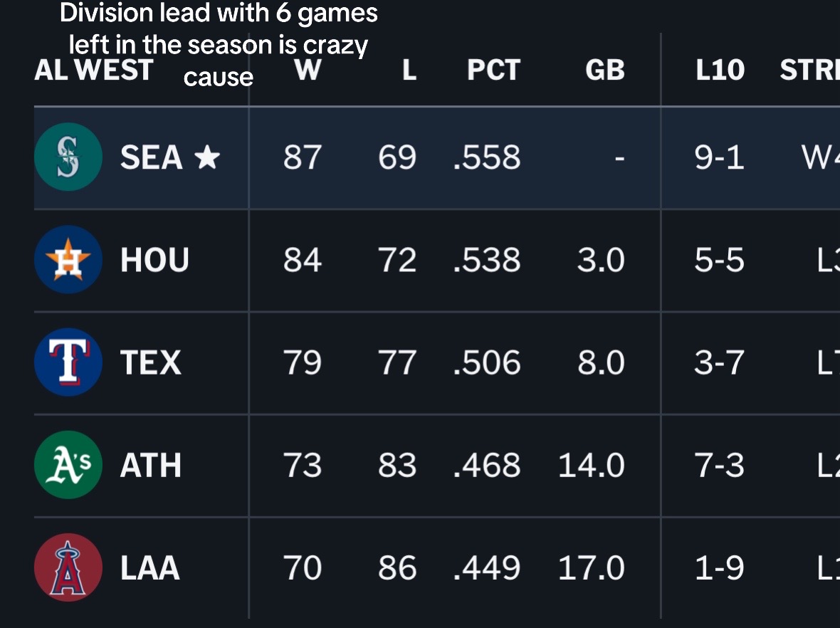Click Seattle's 9-1 last ten record
840x628 pixels.
[719, 157]
